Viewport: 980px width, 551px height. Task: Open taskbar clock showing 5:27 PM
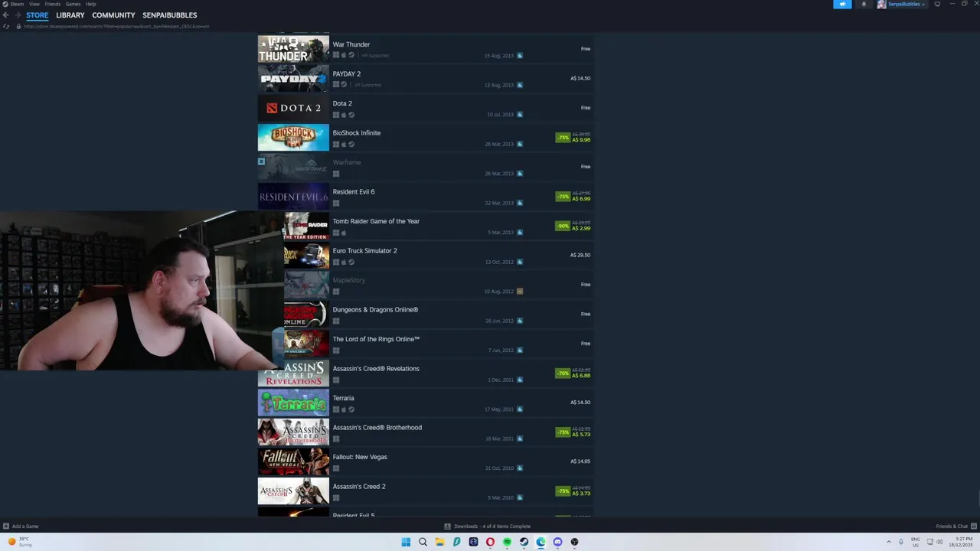point(962,542)
